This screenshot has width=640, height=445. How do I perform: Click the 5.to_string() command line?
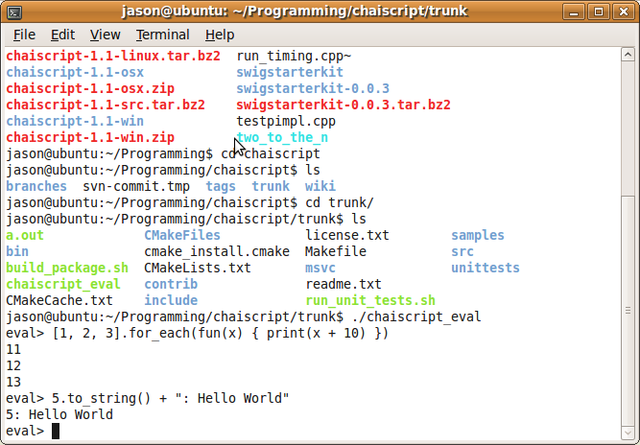(x=147, y=398)
